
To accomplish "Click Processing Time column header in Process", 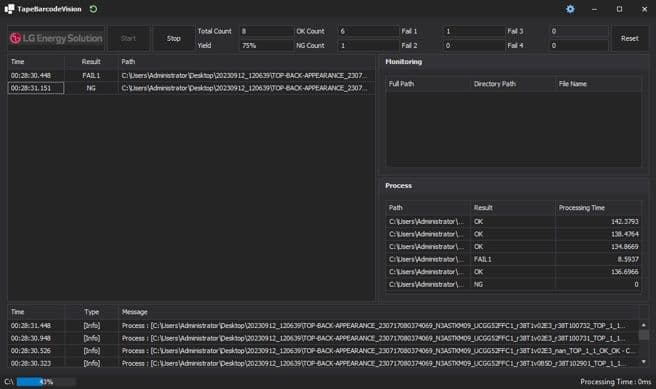I will [598, 208].
